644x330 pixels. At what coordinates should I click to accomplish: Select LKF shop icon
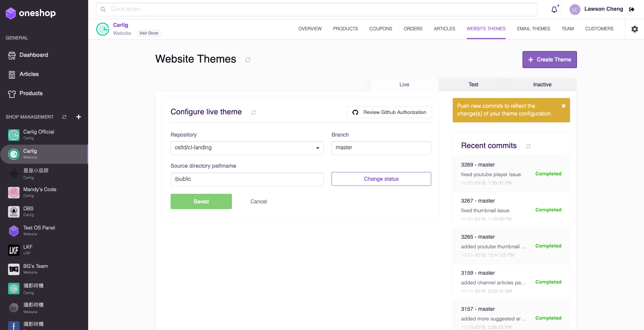[14, 250]
